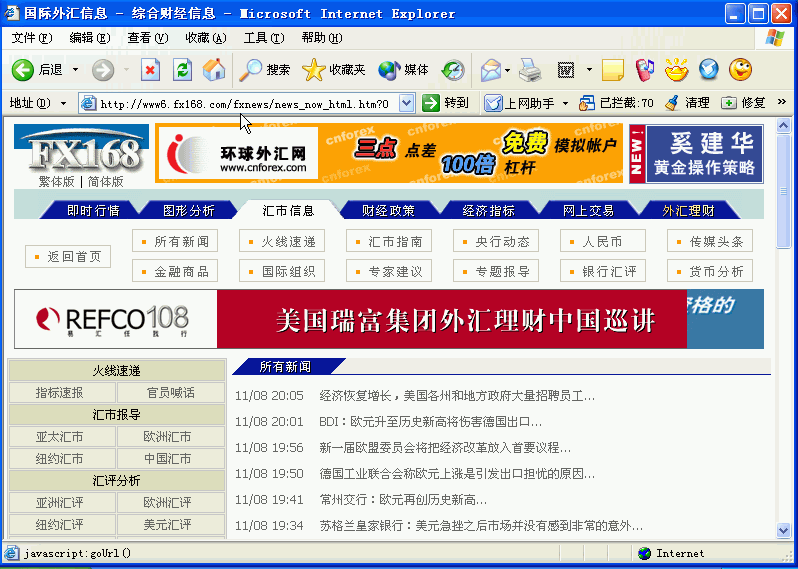This screenshot has width=798, height=569.
Task: Click the Refresh page icon
Action: tap(182, 70)
